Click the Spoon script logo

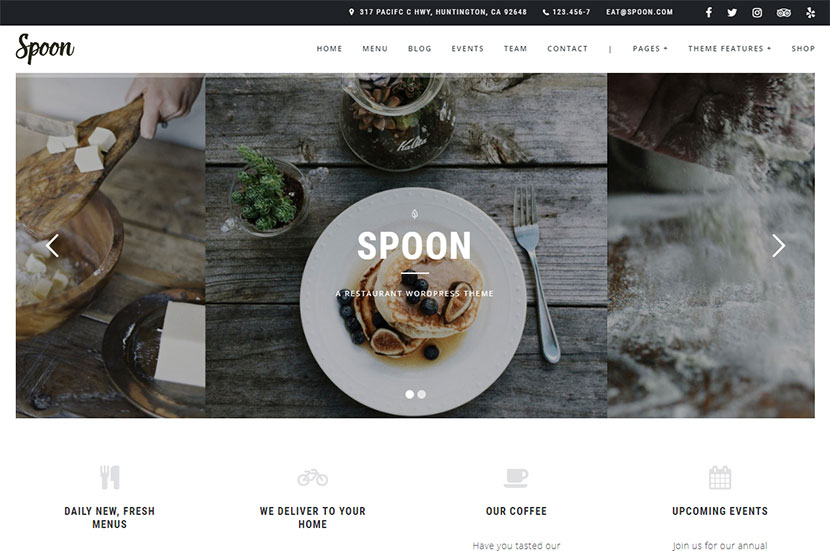point(45,48)
